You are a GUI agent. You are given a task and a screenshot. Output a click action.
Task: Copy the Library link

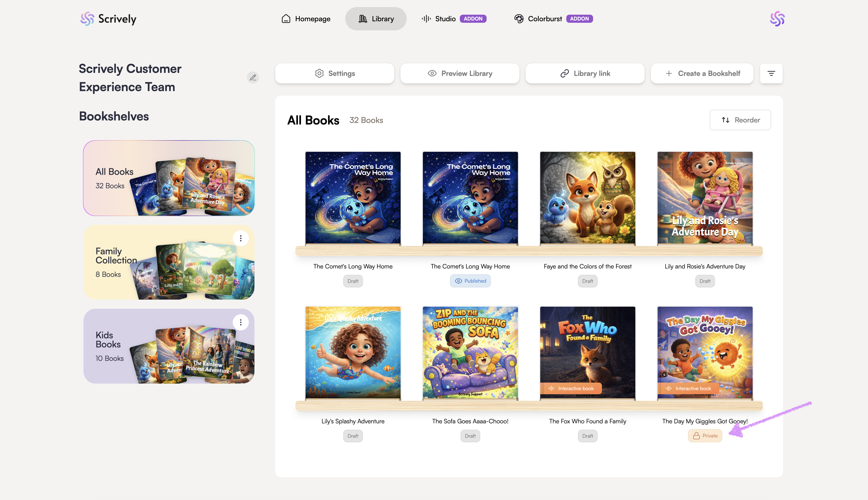click(585, 73)
